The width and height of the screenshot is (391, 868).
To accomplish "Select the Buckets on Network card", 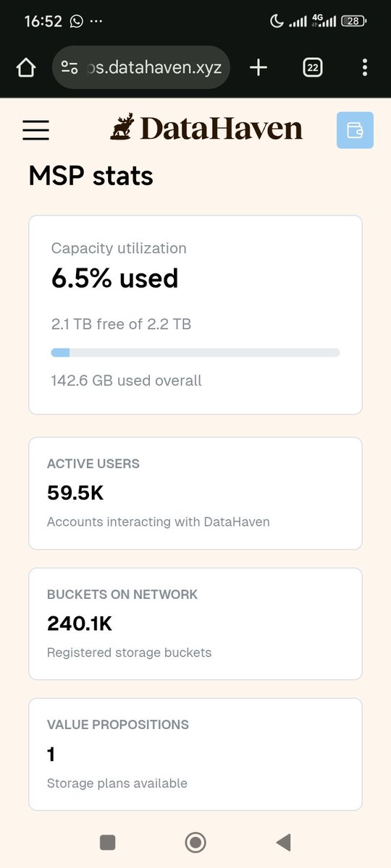I will 195,624.
